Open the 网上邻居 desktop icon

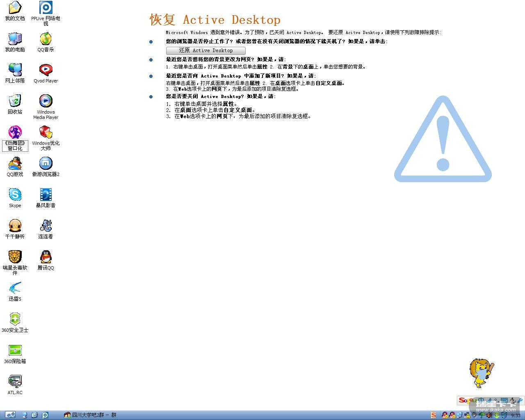point(15,73)
